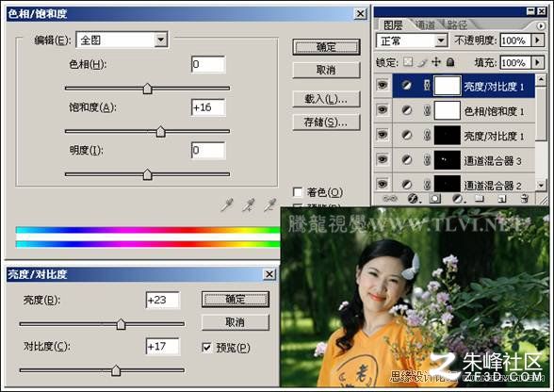
Task: Click mask link chain on 色相/饱和度 1 layer
Action: point(427,110)
